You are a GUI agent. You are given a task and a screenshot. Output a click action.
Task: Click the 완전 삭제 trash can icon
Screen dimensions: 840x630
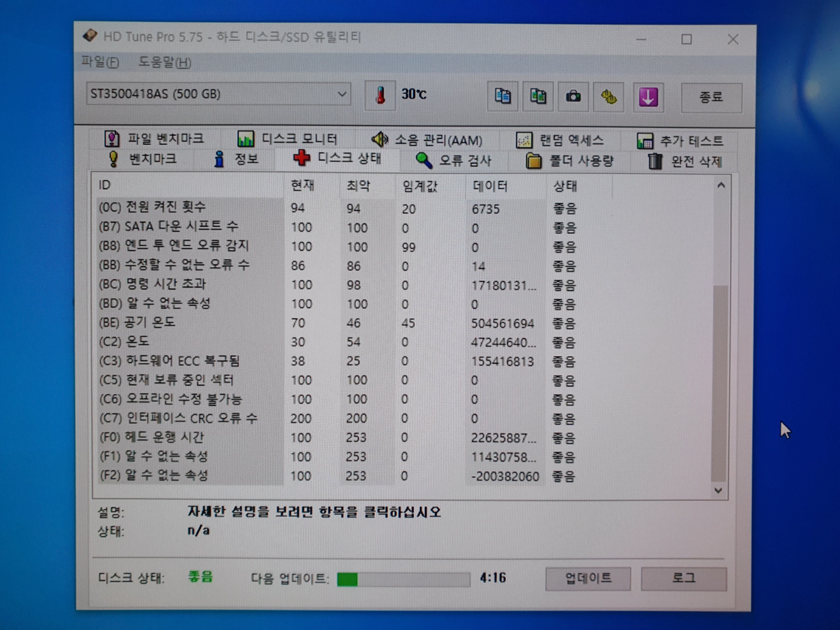(655, 162)
